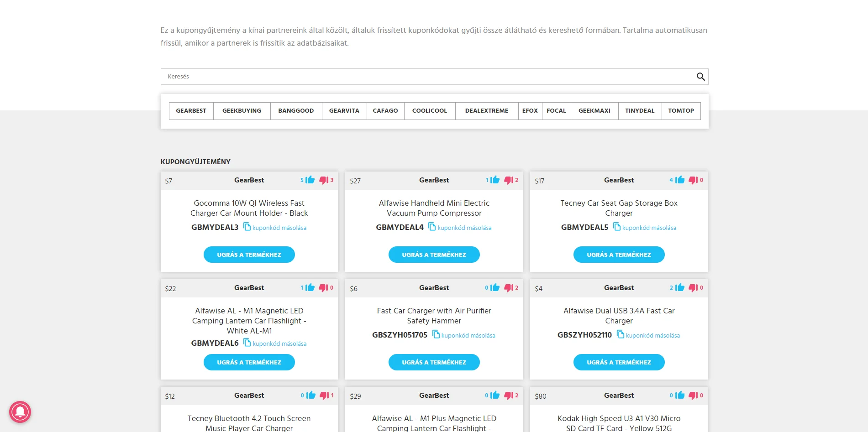Thumbs up the Fast Car Charger Air Purifier coupon
The width and height of the screenshot is (868, 432).
(495, 287)
